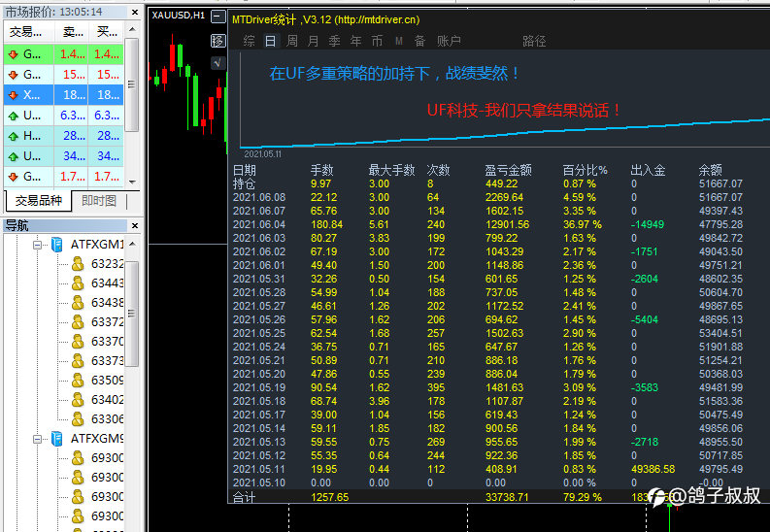Click the account icon beside 63232
Viewport: 770px width, 532px height.
(x=78, y=264)
